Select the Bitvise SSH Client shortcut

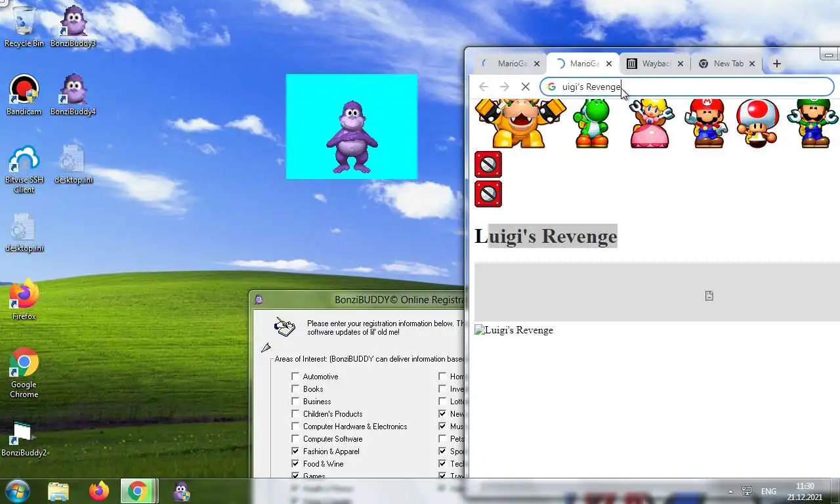[24, 168]
